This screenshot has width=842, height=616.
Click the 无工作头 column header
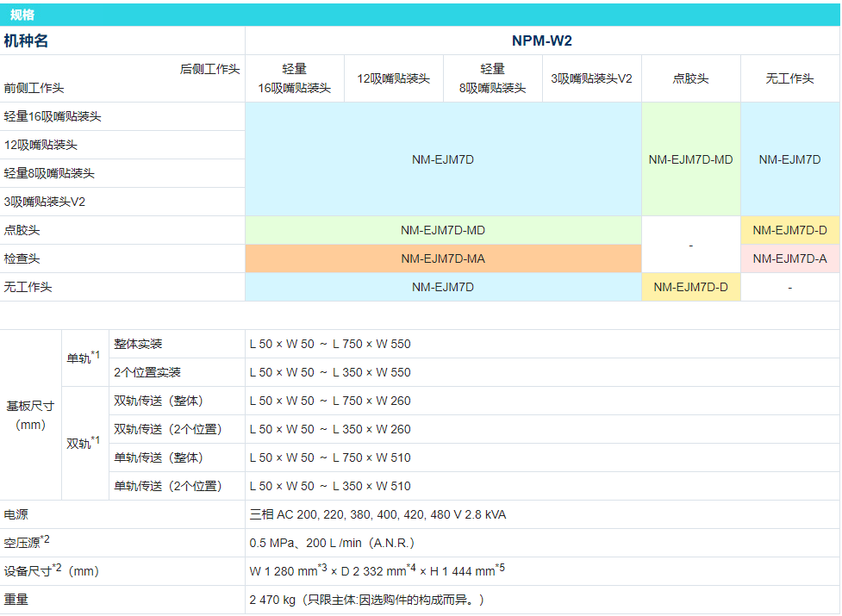click(789, 78)
